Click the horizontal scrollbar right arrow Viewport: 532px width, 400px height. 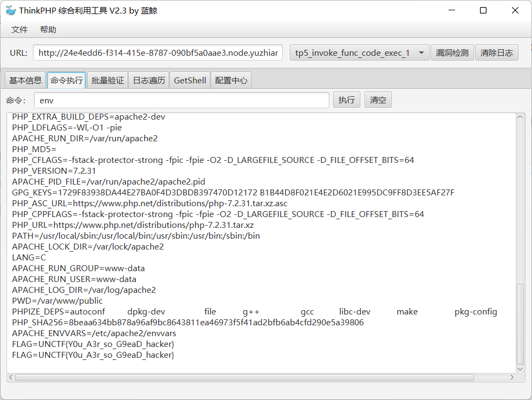tap(512, 377)
